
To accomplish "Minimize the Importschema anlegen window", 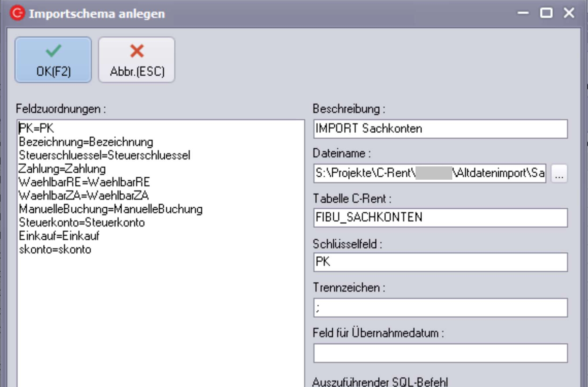I will [523, 13].
